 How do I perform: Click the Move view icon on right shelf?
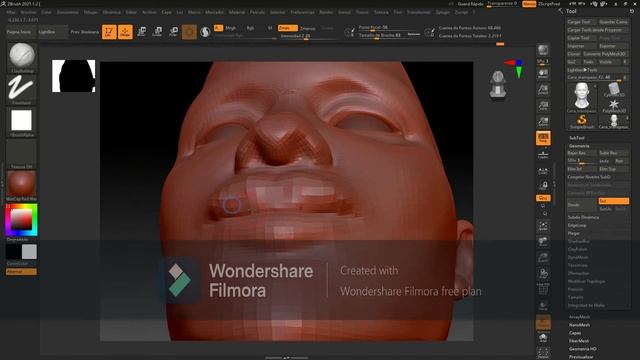click(543, 242)
